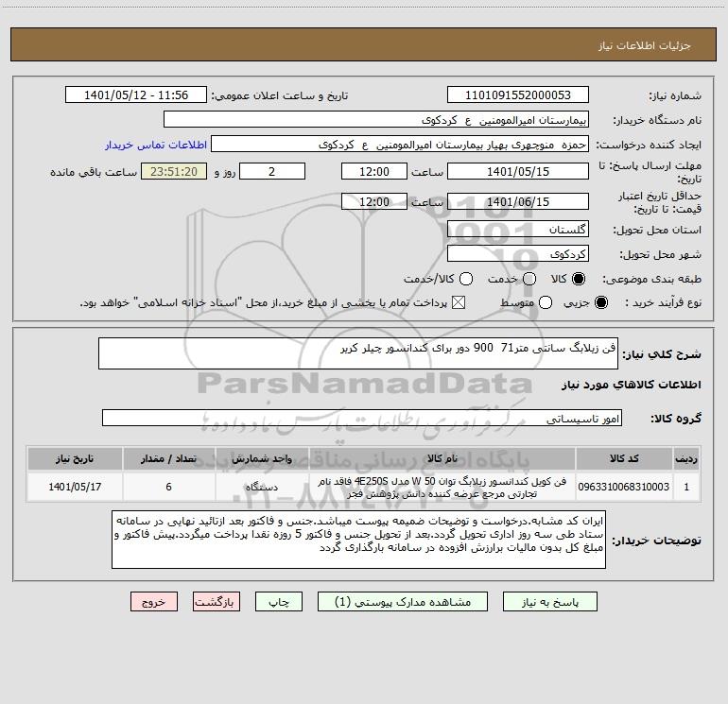This screenshot has width=728, height=704.
Task: Click the واحد شمارش column header
Action: tap(262, 458)
